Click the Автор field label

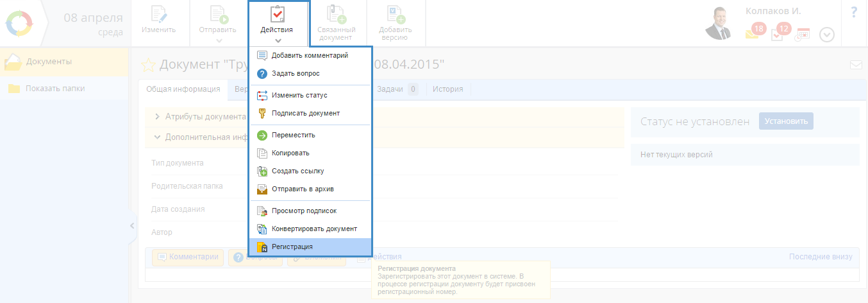coord(162,232)
